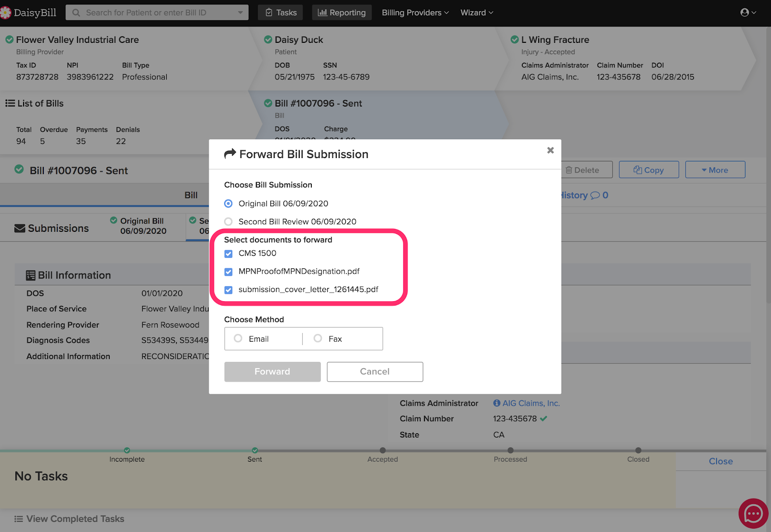Click the Payments count 35

81,141
